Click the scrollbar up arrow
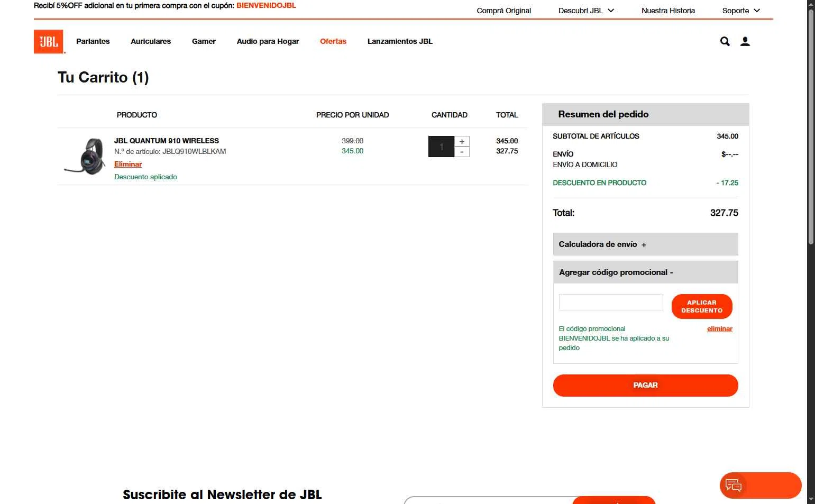 click(811, 4)
